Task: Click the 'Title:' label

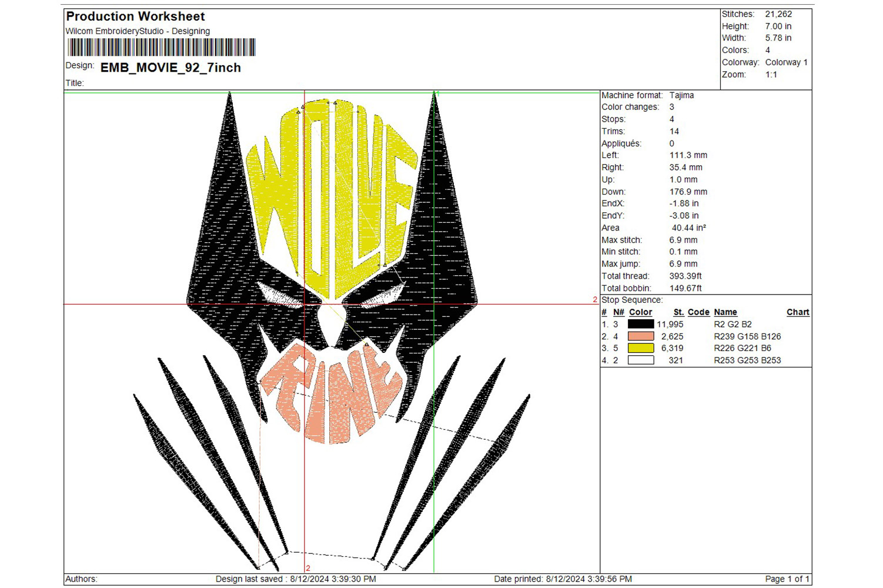Action: [x=75, y=83]
